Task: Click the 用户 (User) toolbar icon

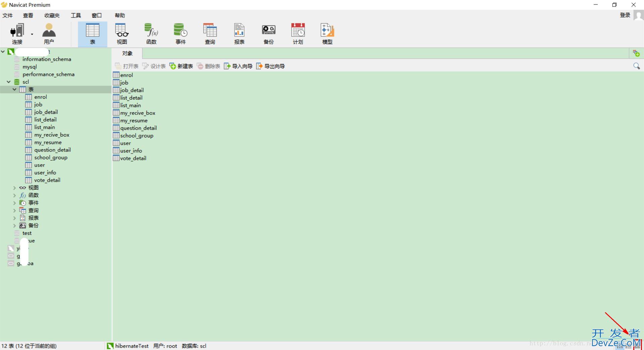Action: pyautogui.click(x=49, y=34)
